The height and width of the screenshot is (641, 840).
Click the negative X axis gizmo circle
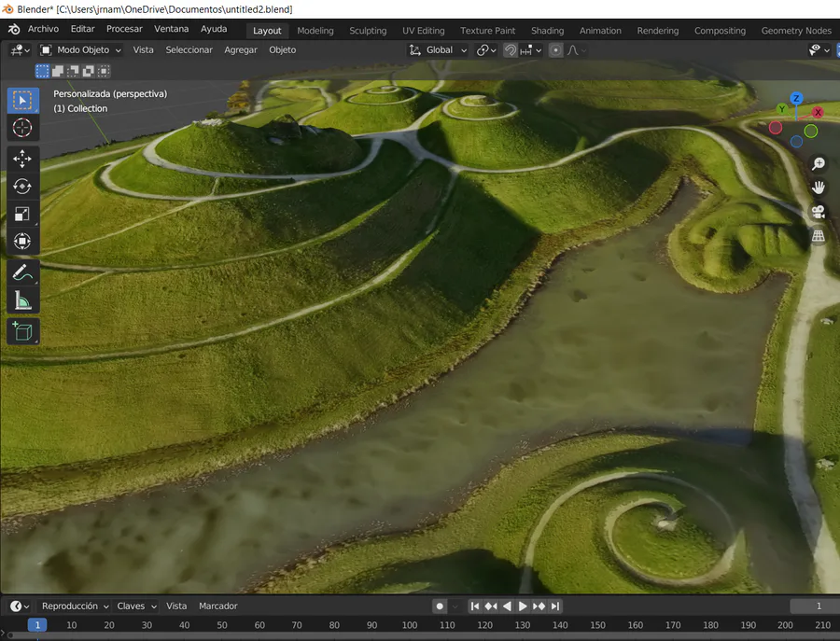click(776, 128)
